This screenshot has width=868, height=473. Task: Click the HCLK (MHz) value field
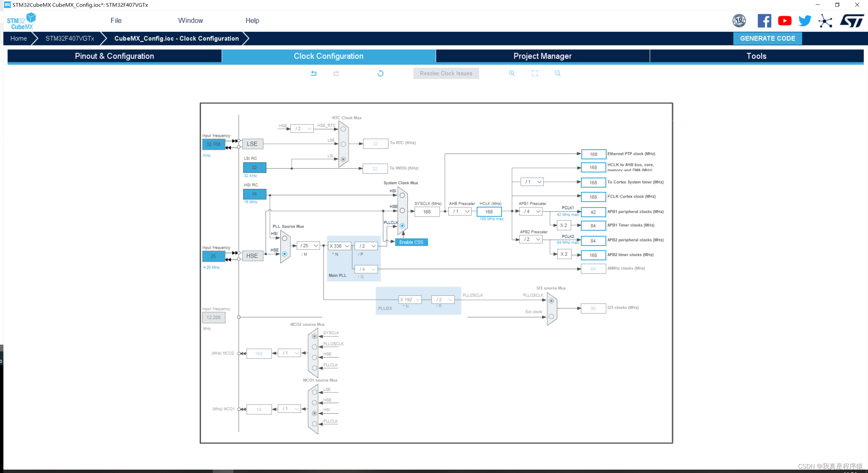coord(489,212)
